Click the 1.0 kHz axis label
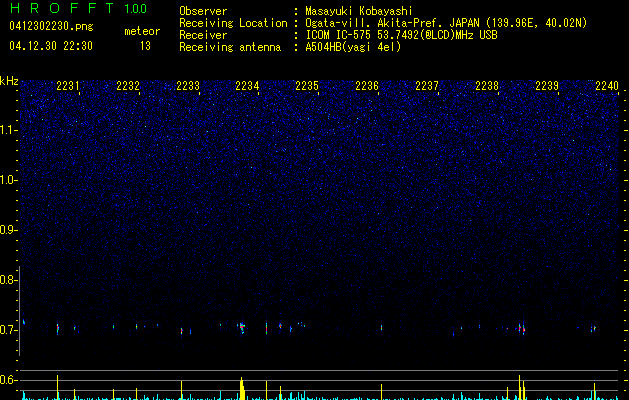Viewport: 629px width, 400px height. [x=9, y=180]
